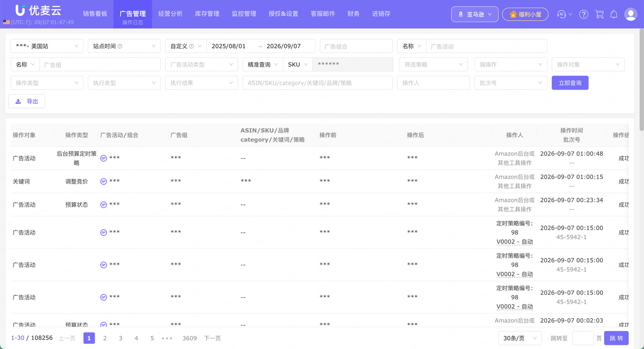Go to page 2
Image resolution: width=644 pixels, height=349 pixels.
[105, 338]
